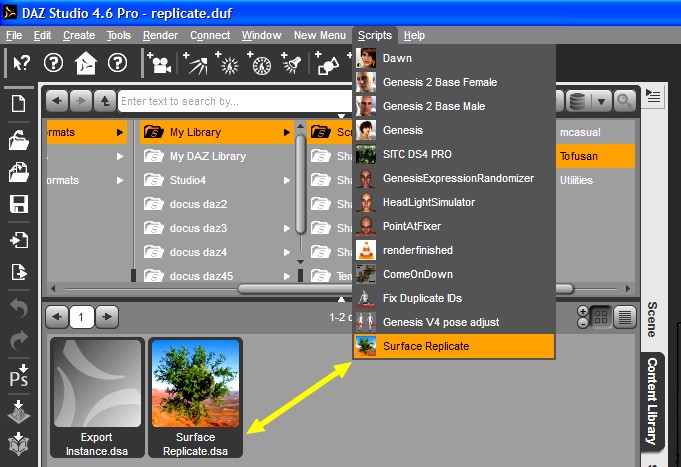Choose Genesis 2 Base Female script
The image size is (681, 467).
pyautogui.click(x=454, y=82)
